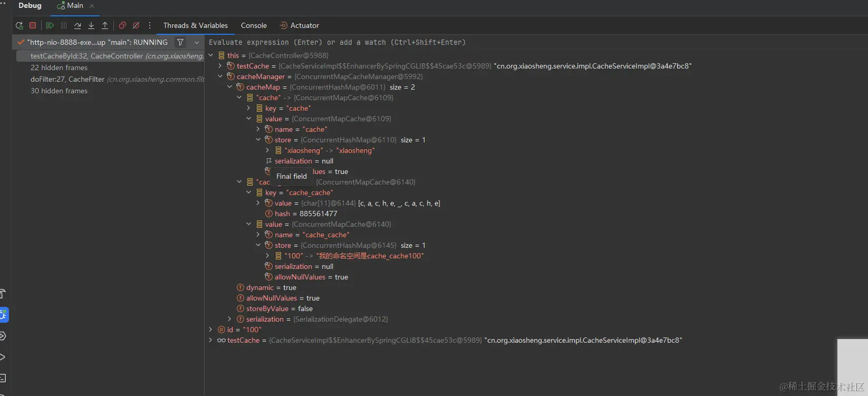Select the http-nio-8888 main thread entry
Viewport: 868px width, 396px height.
pos(98,42)
